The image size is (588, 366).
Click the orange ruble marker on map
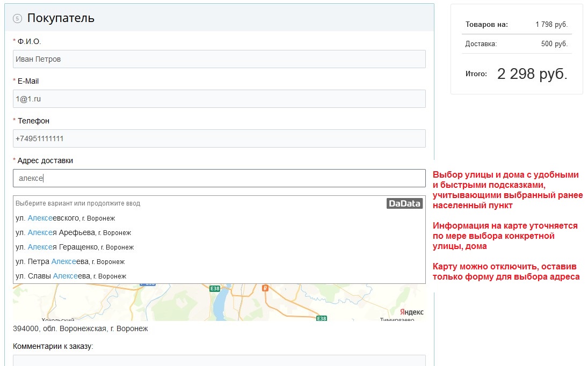(x=265, y=288)
